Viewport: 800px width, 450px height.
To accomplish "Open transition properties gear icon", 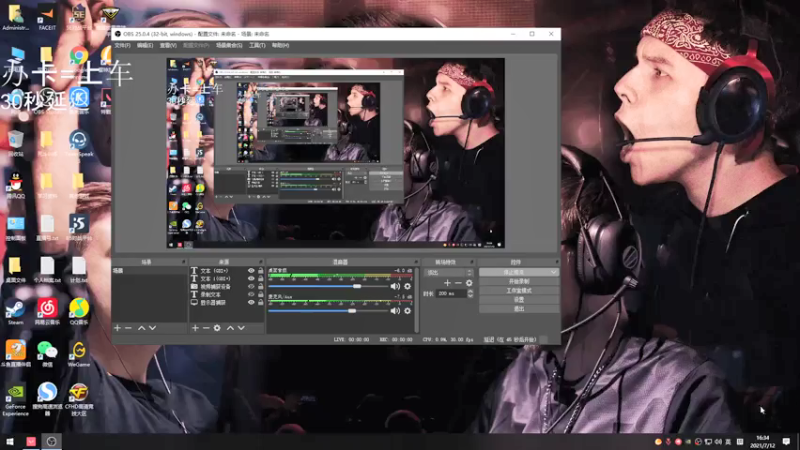I will pos(469,283).
